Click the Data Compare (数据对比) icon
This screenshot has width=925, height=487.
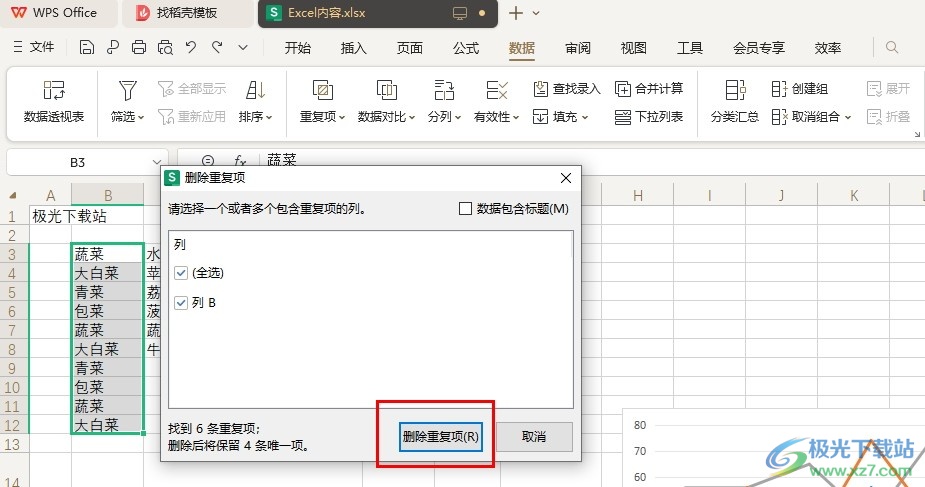387,91
